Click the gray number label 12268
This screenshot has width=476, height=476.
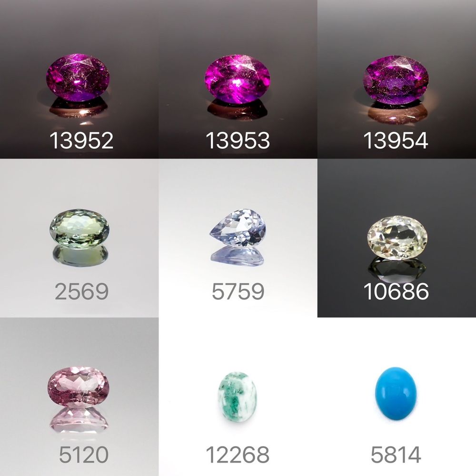click(x=238, y=455)
